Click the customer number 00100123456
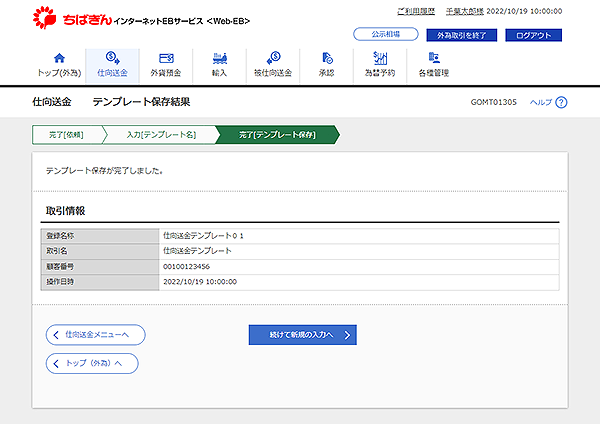The height and width of the screenshot is (424, 600). [186, 266]
